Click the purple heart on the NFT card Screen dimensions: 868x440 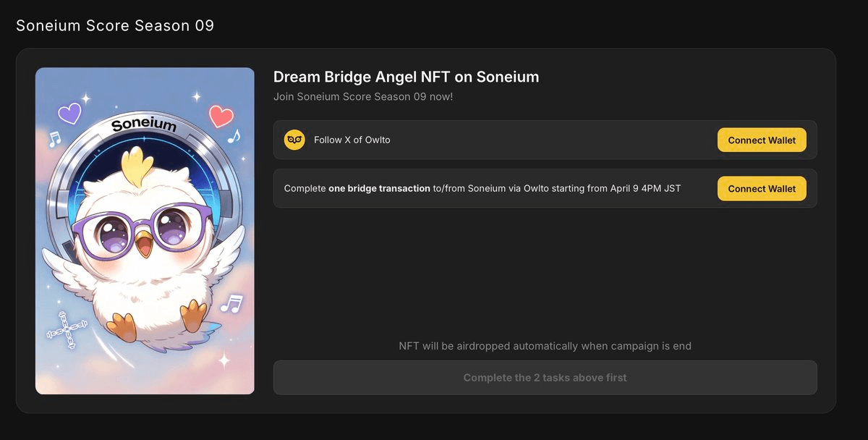point(70,113)
